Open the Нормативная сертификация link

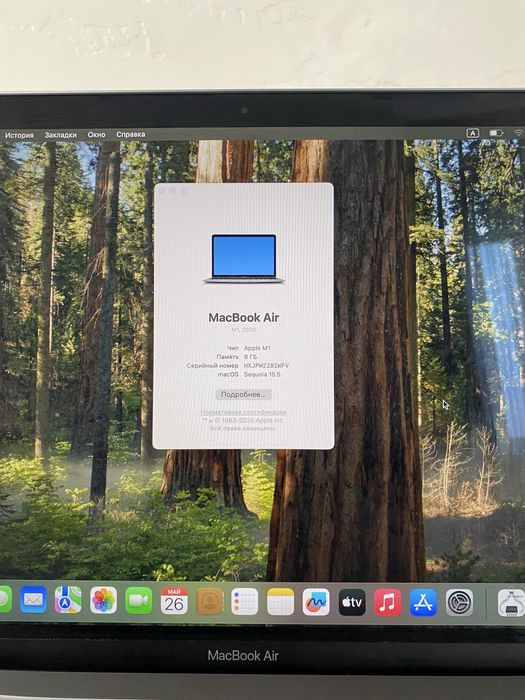tap(244, 412)
